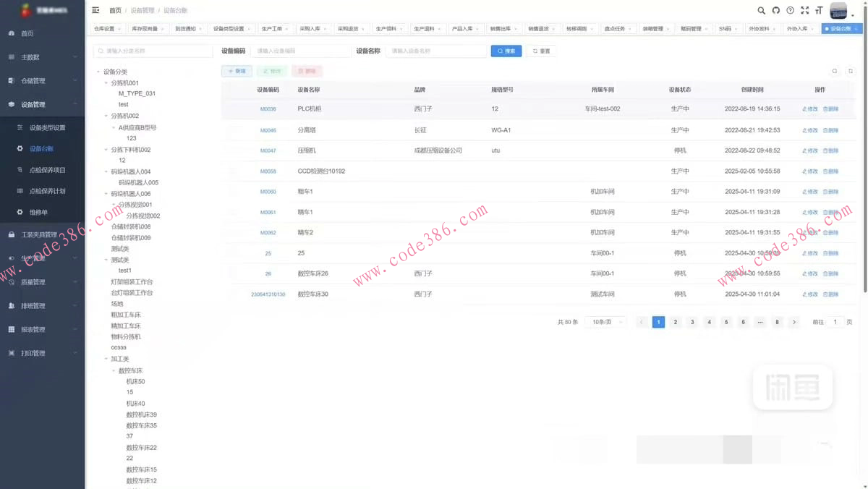Open the top header search magnifier icon
This screenshot has width=868, height=489.
point(761,11)
